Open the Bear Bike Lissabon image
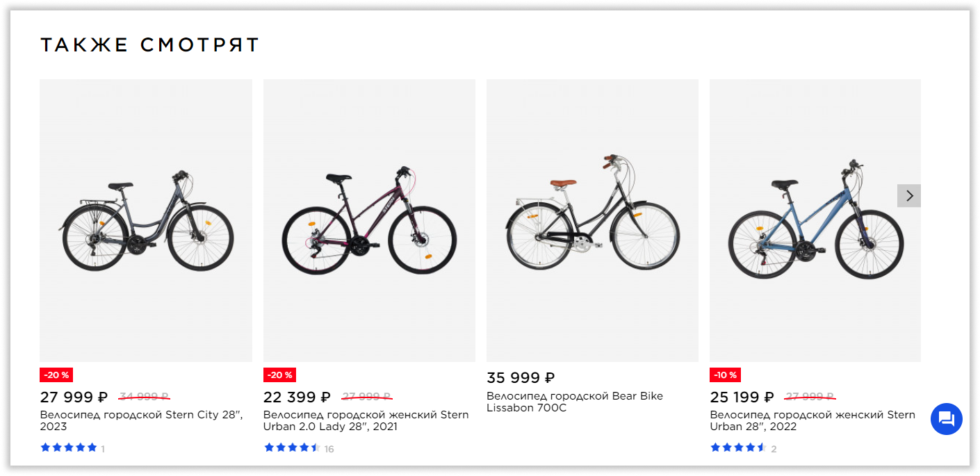 (592, 220)
